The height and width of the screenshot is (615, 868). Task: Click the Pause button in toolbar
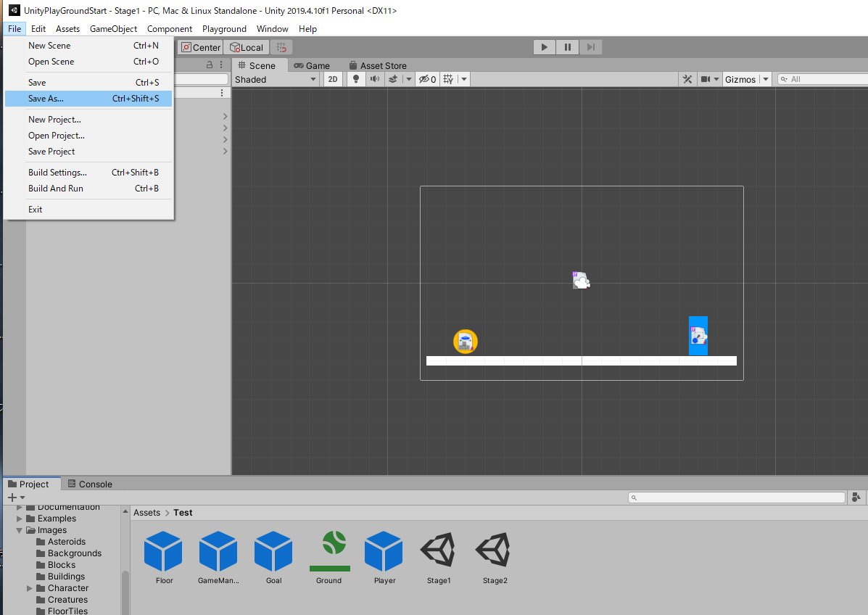[567, 47]
